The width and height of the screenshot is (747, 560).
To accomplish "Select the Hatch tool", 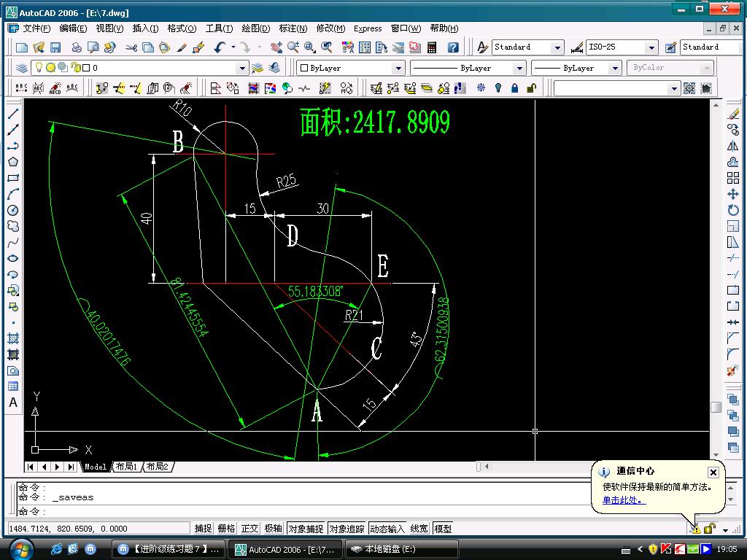I will 13,338.
